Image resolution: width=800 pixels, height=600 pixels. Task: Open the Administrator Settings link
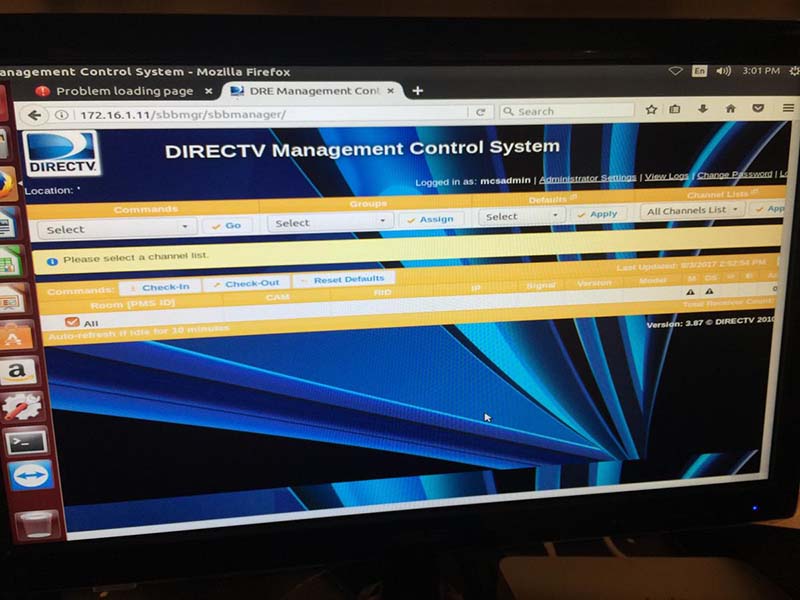click(587, 178)
